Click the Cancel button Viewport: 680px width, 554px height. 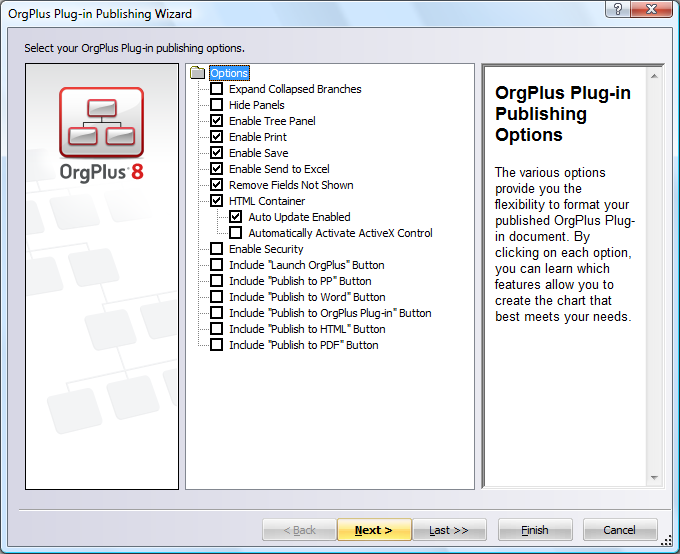pos(620,530)
